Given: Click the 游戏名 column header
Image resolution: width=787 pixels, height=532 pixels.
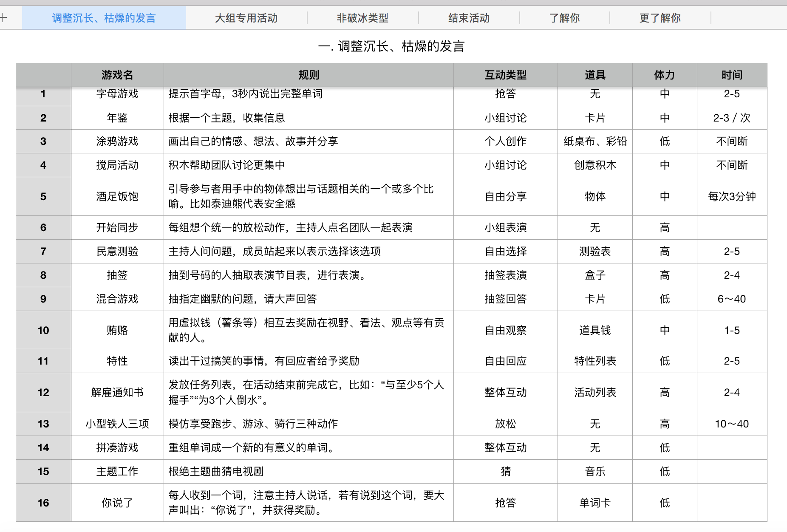Looking at the screenshot, I should [x=117, y=75].
